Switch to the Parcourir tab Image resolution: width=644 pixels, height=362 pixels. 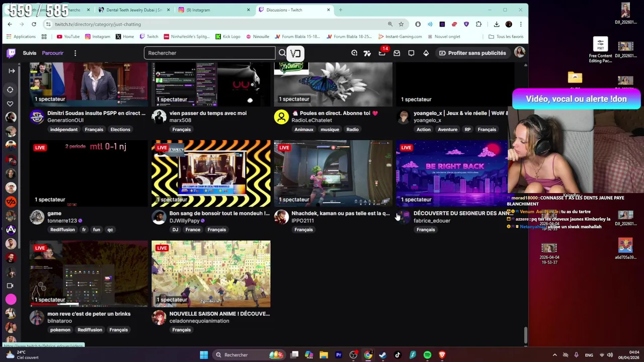53,53
